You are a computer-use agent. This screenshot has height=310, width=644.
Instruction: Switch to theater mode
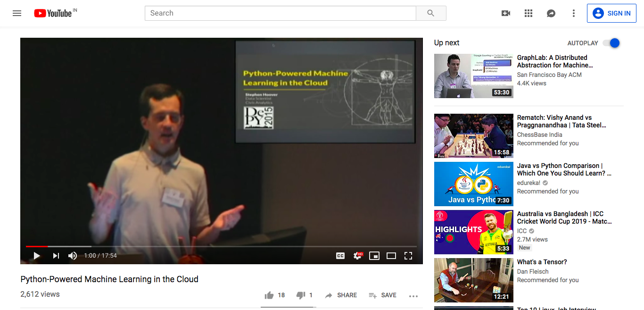391,256
